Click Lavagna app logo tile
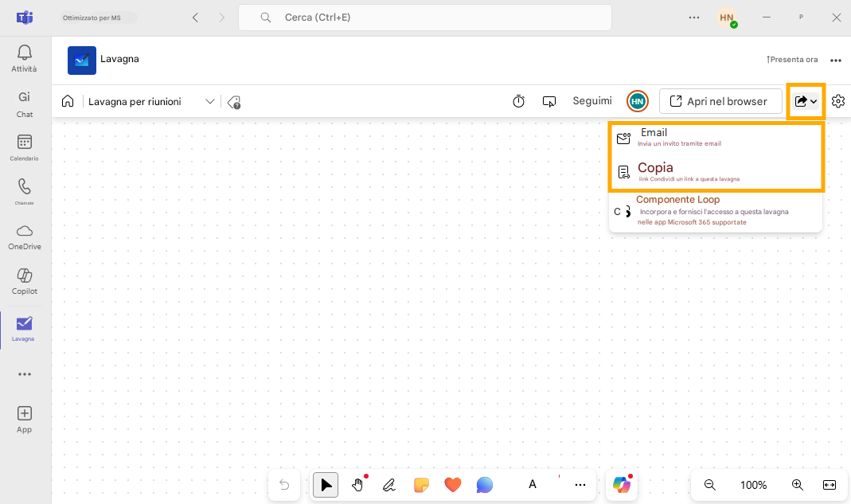This screenshot has height=504, width=851. click(x=81, y=60)
